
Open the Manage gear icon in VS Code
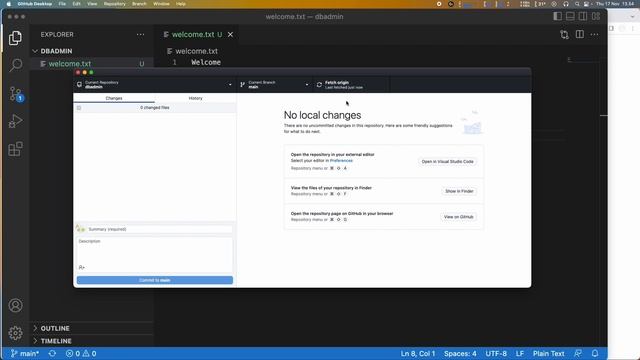(16, 333)
